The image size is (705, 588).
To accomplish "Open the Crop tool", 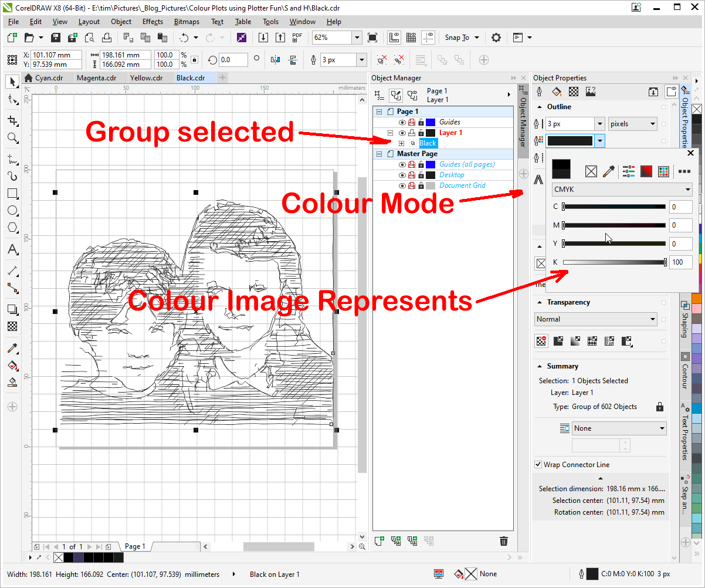I will coord(12,119).
